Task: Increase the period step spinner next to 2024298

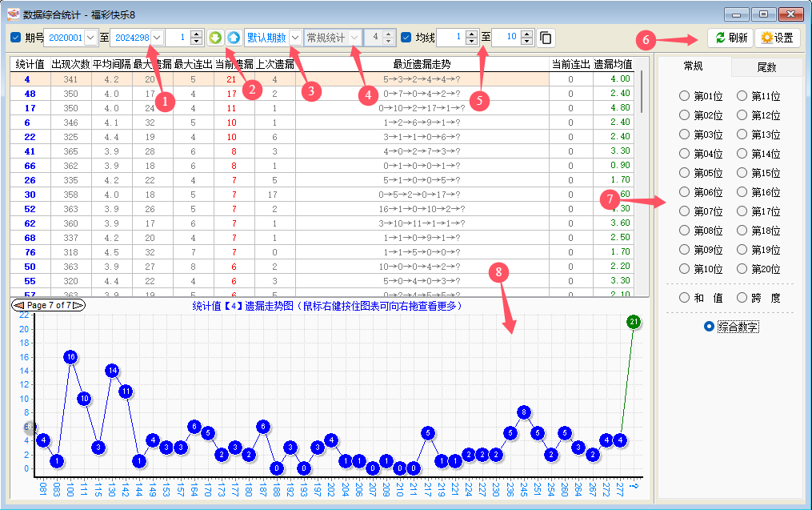Action: click(196, 34)
